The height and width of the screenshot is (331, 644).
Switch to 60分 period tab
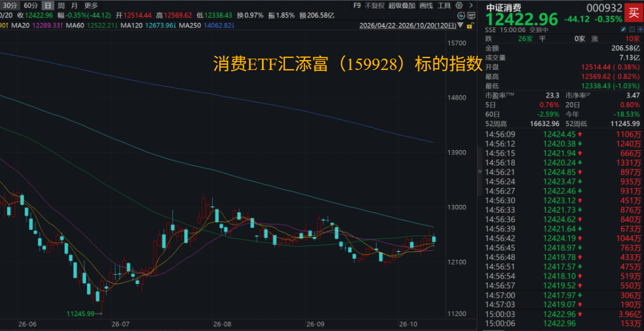point(31,5)
